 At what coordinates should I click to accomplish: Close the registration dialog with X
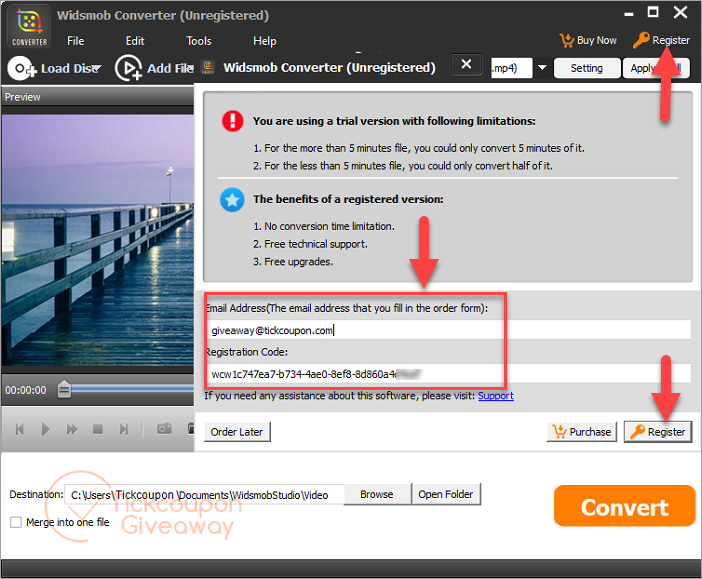point(466,64)
